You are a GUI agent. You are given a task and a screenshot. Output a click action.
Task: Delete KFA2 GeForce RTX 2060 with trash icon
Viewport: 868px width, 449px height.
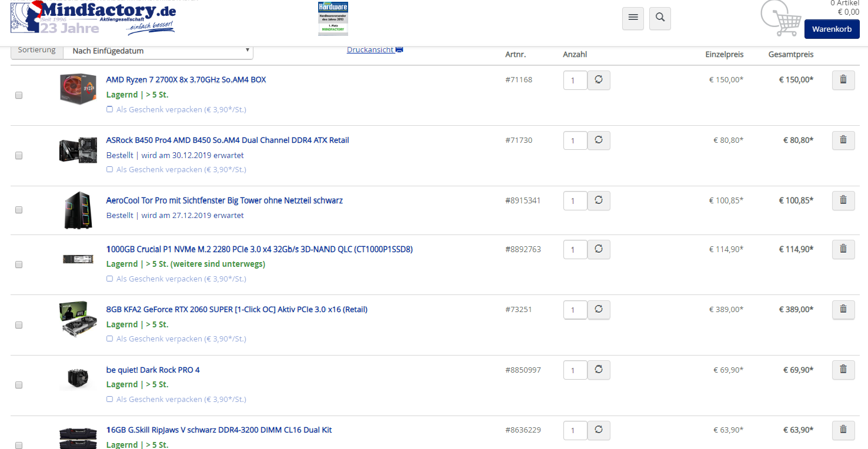[843, 310]
